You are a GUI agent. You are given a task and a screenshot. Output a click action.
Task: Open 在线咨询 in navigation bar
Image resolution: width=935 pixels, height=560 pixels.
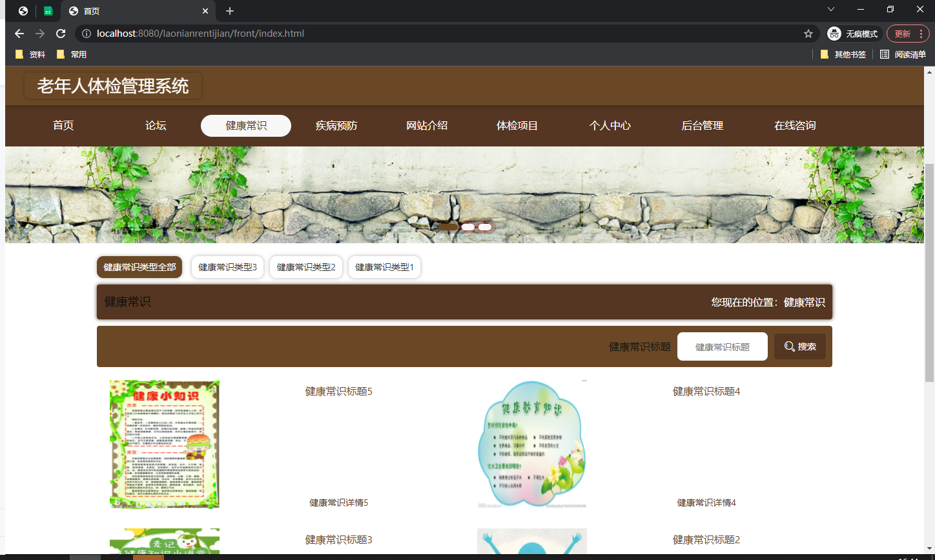795,126
